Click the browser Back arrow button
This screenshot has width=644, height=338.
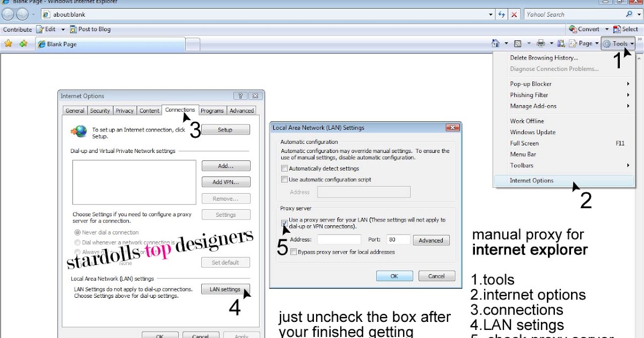tap(8, 14)
